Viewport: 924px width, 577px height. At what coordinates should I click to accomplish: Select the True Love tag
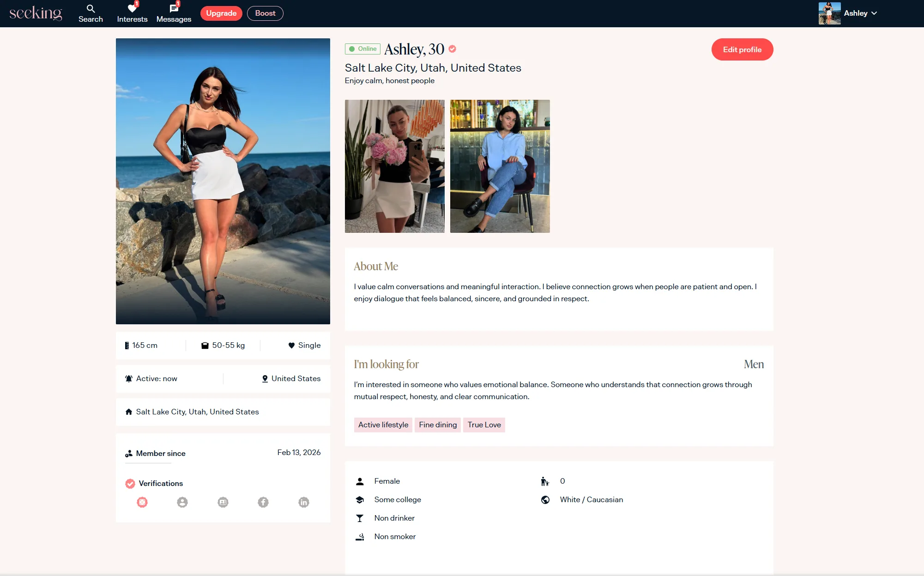[484, 425]
